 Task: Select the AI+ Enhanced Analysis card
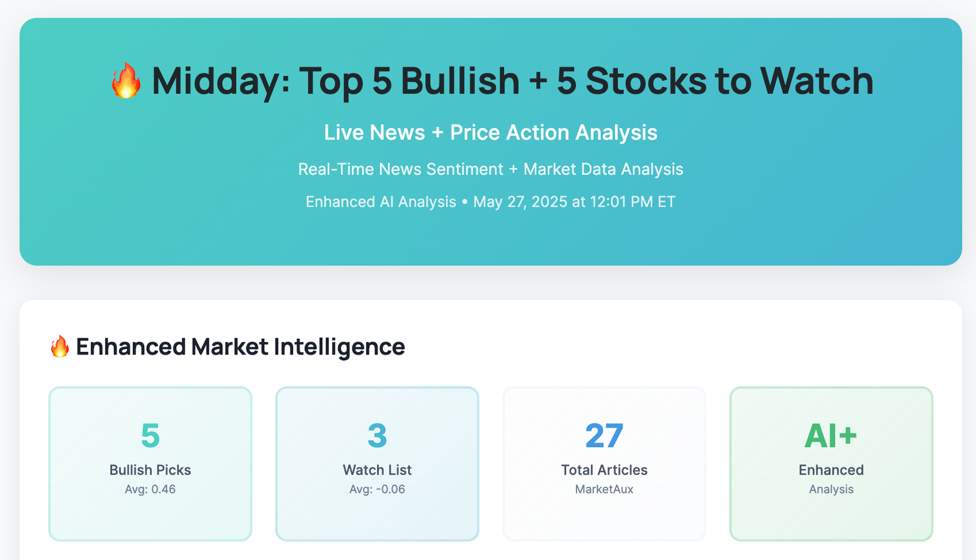(831, 464)
